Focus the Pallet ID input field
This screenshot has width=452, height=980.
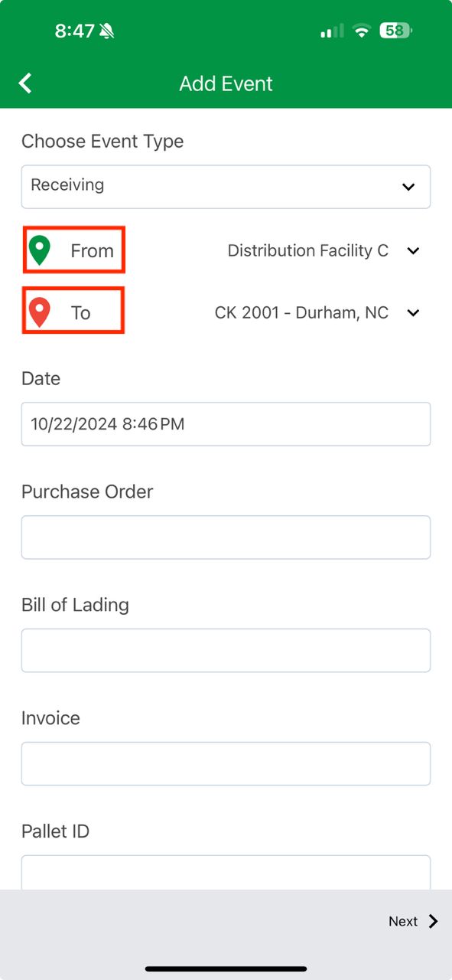pyautogui.click(x=226, y=873)
